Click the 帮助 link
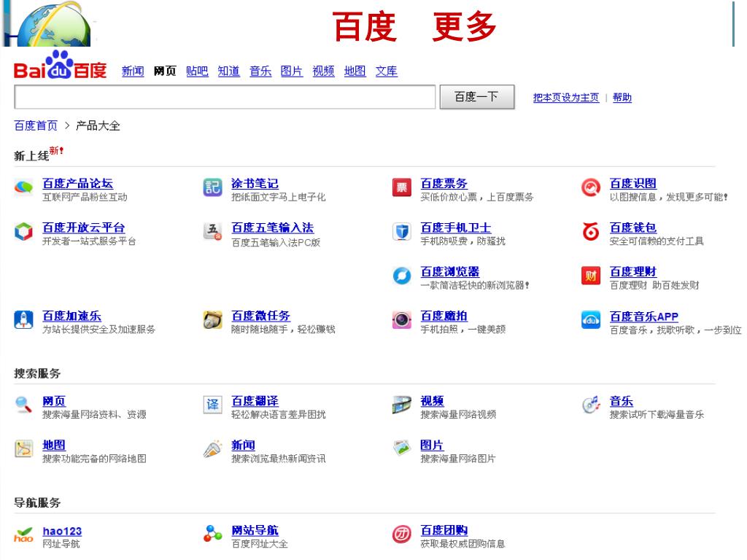This screenshot has height=560, width=747. (x=622, y=98)
